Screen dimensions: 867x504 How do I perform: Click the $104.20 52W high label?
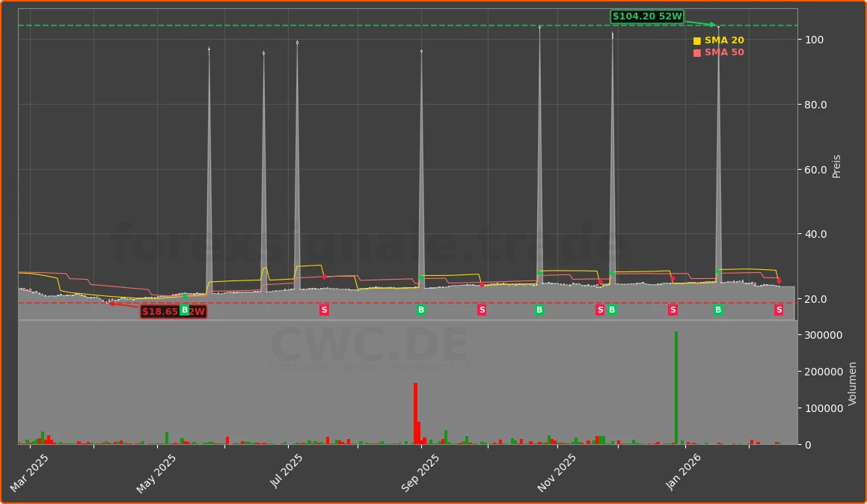(648, 14)
